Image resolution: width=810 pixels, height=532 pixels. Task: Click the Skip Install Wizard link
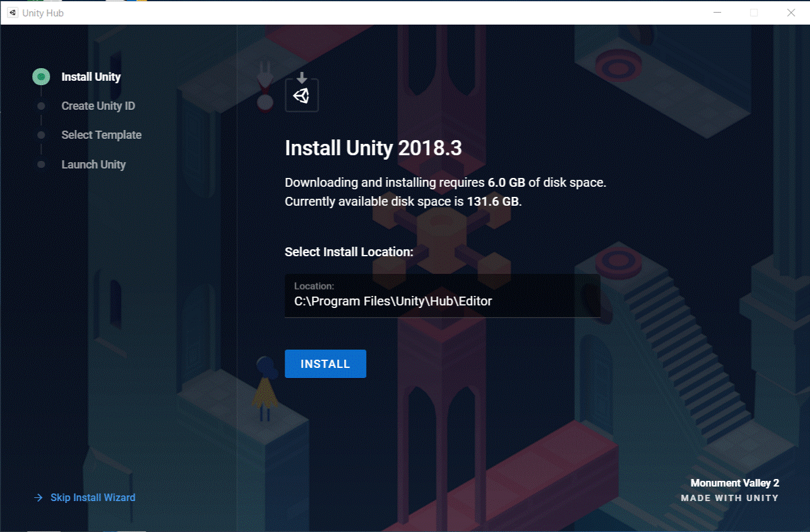tap(93, 497)
